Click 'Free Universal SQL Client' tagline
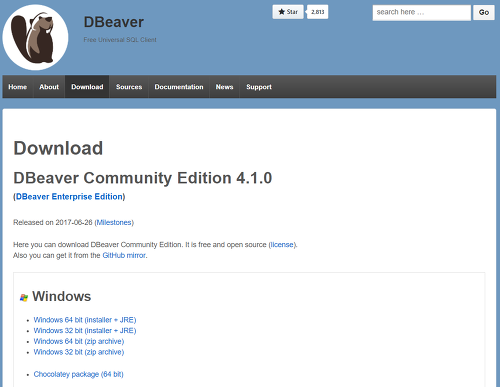Viewport: 500px width, 387px height. (x=120, y=40)
